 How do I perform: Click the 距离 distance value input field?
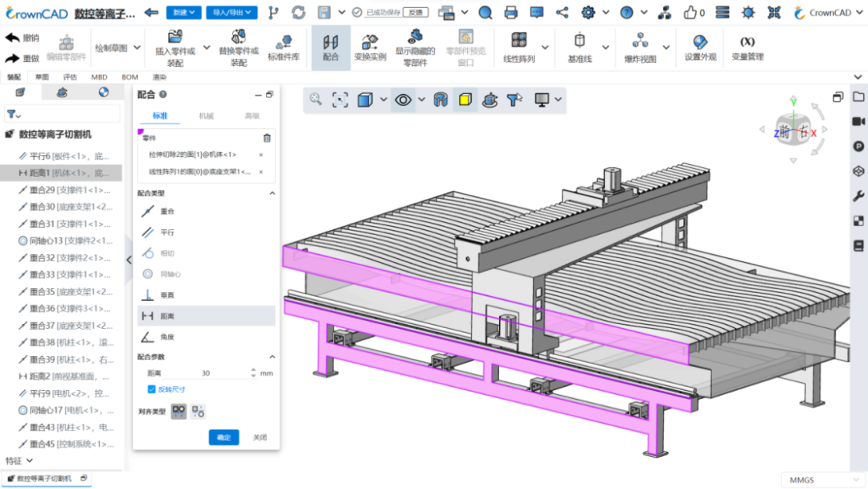click(x=205, y=372)
